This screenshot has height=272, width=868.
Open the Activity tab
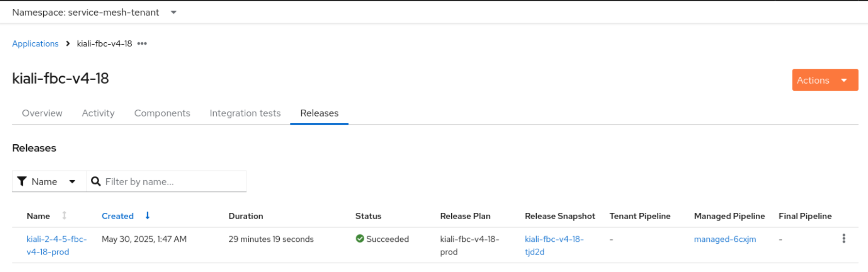98,113
